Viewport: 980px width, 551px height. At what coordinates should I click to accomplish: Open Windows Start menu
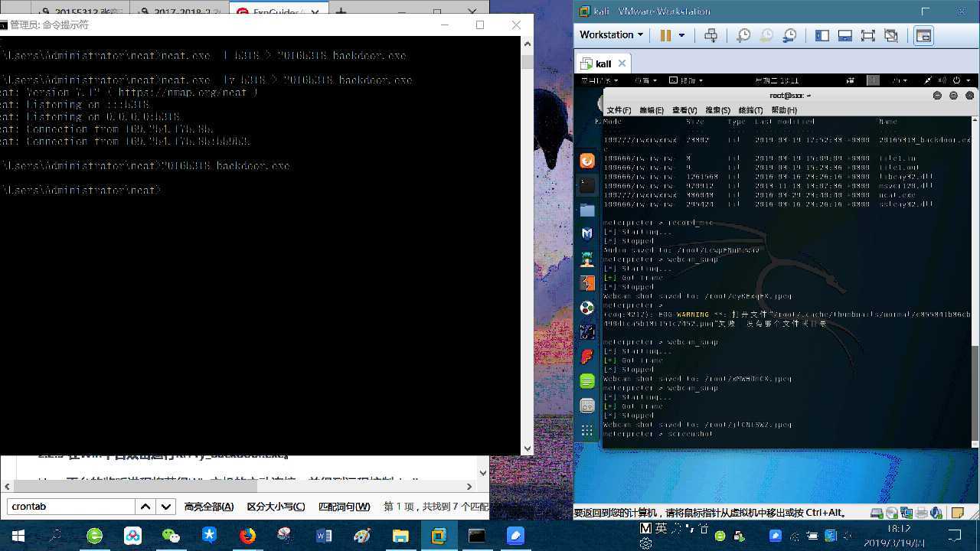click(18, 536)
